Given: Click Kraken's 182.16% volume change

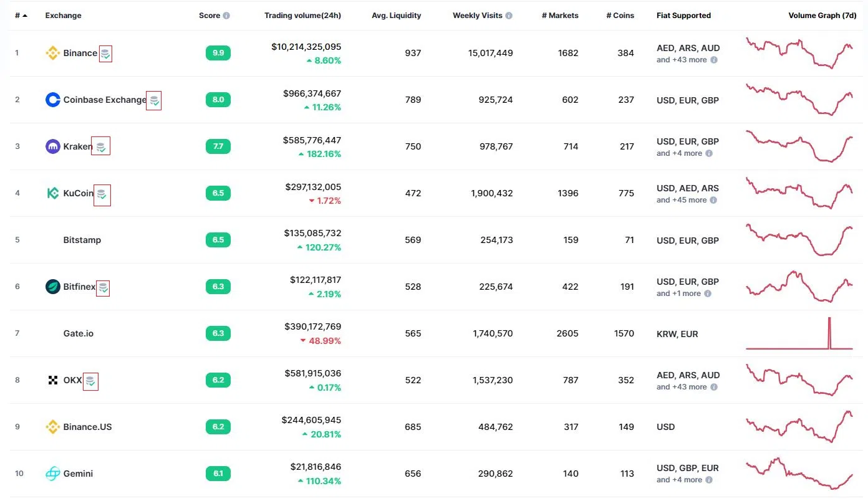Looking at the screenshot, I should pos(319,154).
